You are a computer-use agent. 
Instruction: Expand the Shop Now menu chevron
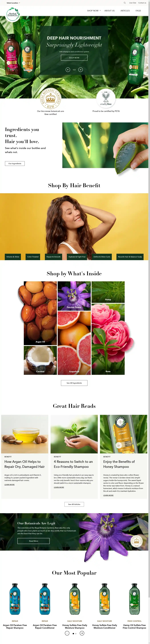100,10
